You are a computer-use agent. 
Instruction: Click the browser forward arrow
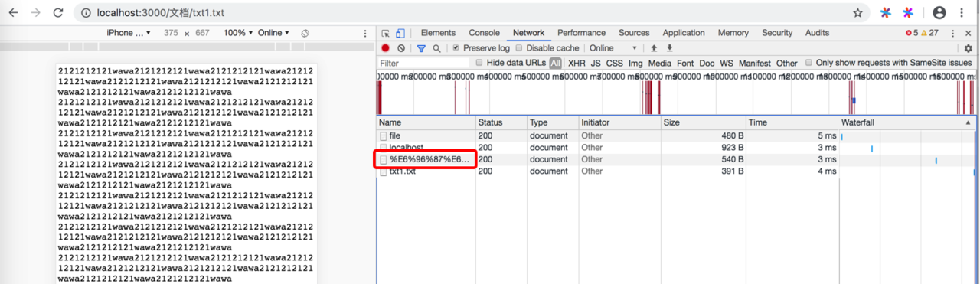(x=36, y=13)
